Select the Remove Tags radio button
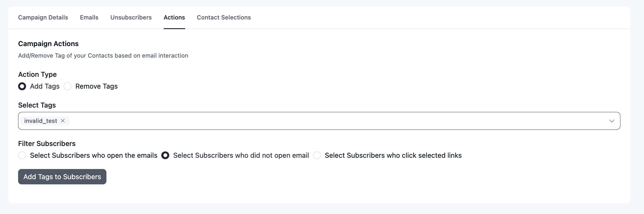 [67, 86]
